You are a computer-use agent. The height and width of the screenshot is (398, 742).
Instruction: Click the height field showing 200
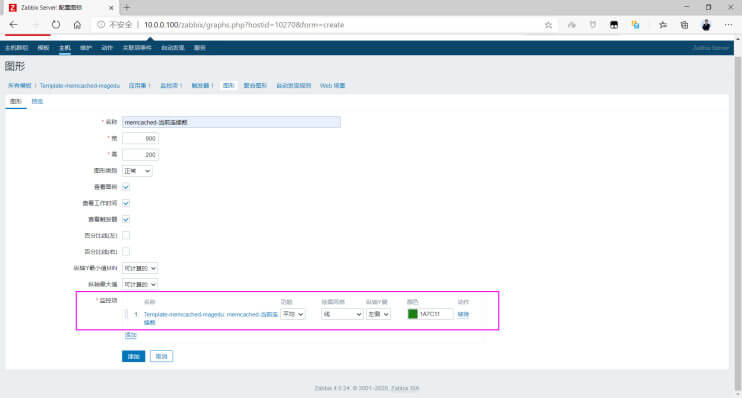141,155
